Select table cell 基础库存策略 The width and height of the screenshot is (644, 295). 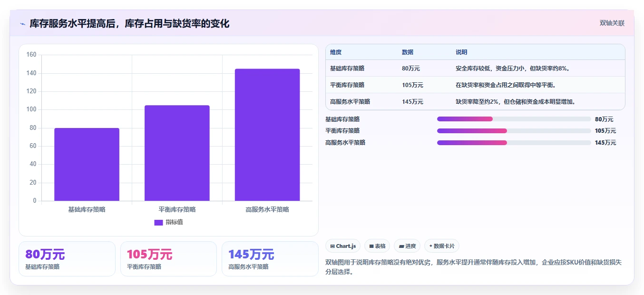point(347,69)
